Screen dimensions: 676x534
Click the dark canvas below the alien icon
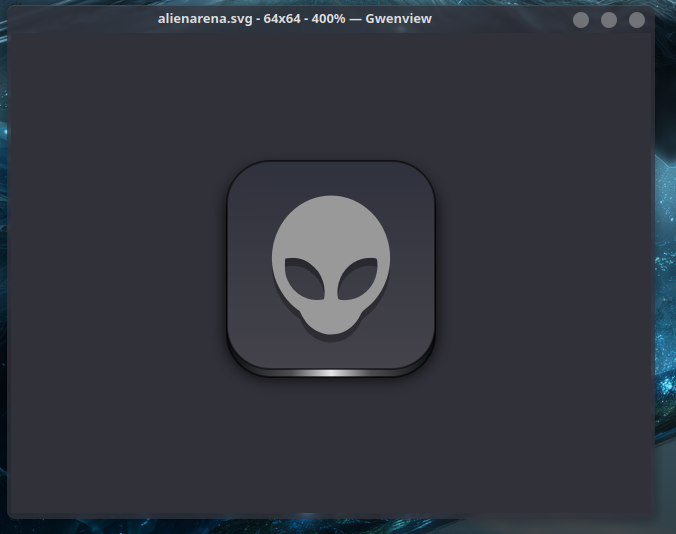(x=330, y=450)
